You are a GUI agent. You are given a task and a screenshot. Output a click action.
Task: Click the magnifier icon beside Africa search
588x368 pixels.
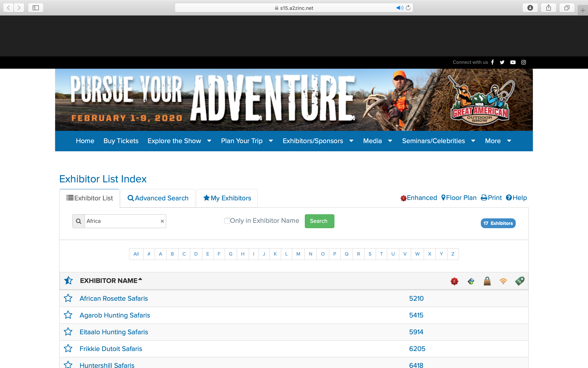(78, 221)
